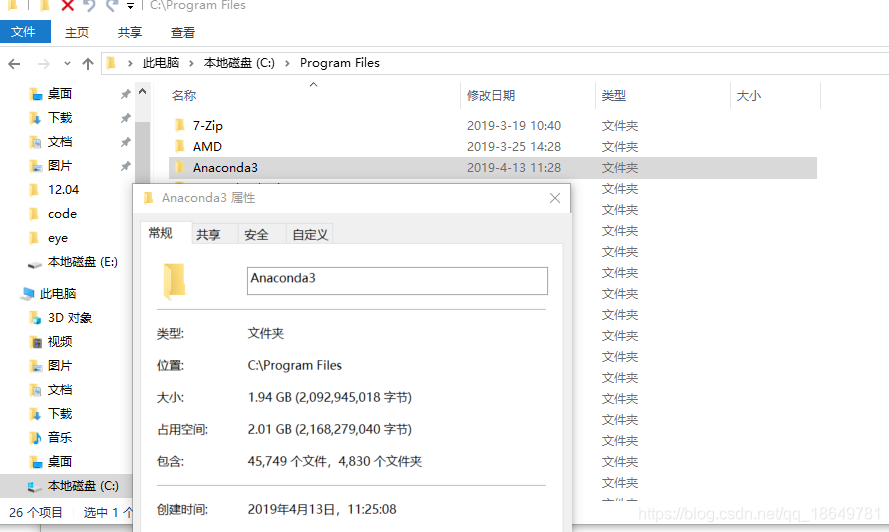Click the 3D 对象 folder icon
This screenshot has height=532, width=889.
[x=36, y=318]
